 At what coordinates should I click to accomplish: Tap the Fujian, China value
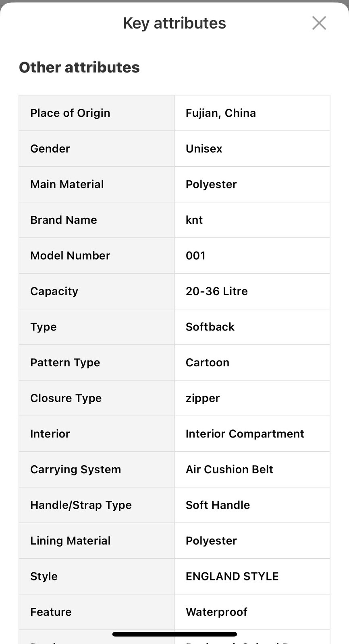(x=221, y=113)
